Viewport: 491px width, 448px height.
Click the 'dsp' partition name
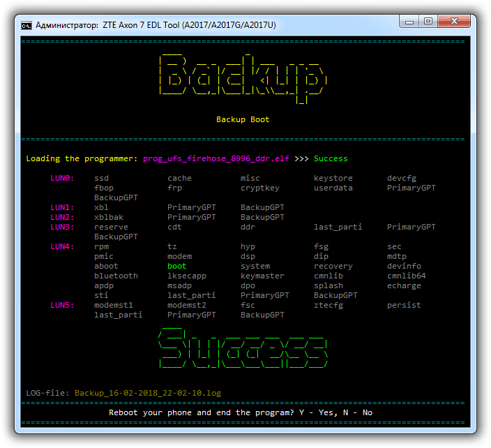[x=248, y=256]
